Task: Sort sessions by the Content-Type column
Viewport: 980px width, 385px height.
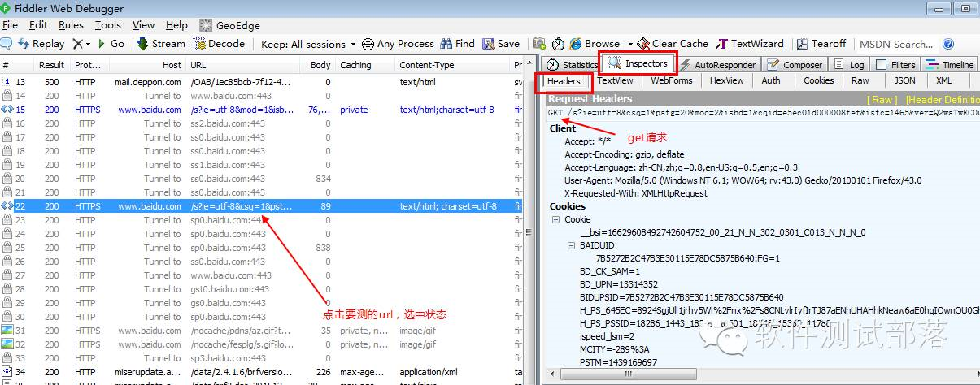Action: (x=452, y=65)
